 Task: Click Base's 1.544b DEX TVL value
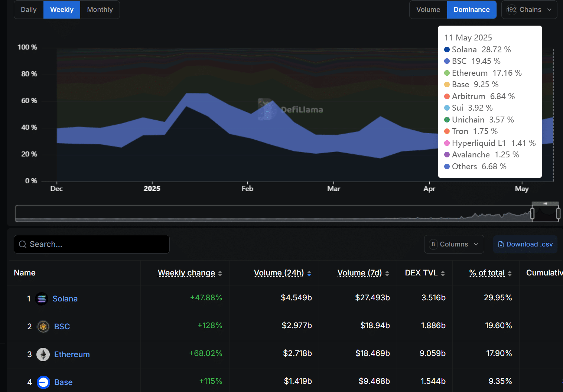pos(433,381)
